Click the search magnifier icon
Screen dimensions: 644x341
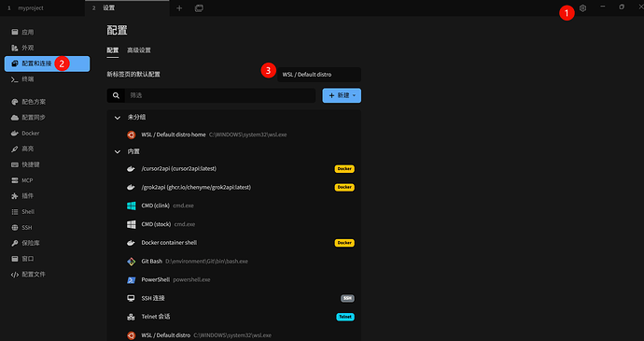click(x=117, y=95)
